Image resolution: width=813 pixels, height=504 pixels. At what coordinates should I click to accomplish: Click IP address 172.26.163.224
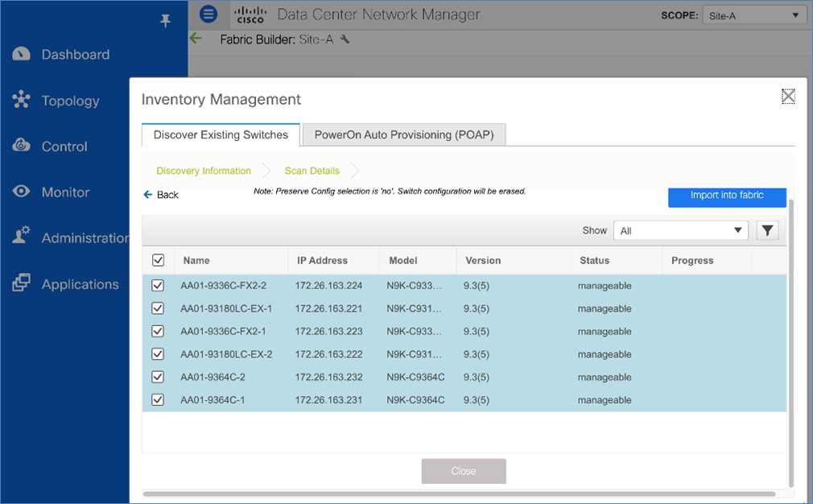(328, 286)
